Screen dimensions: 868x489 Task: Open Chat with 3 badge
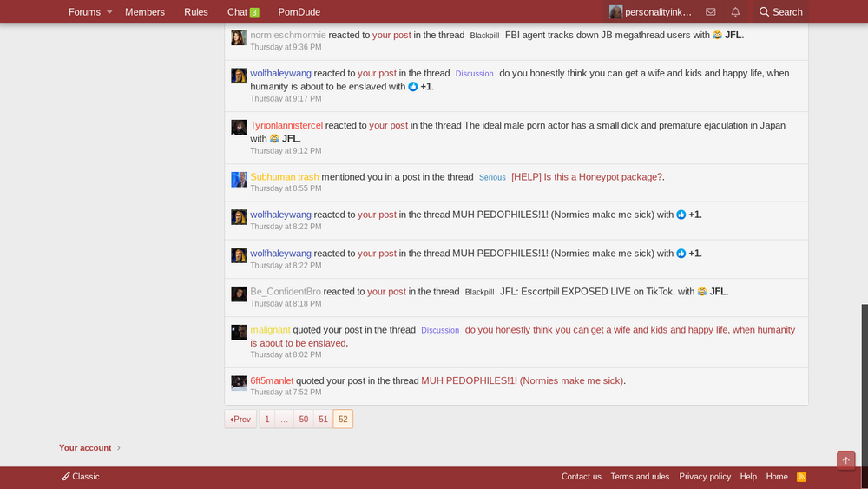point(243,11)
